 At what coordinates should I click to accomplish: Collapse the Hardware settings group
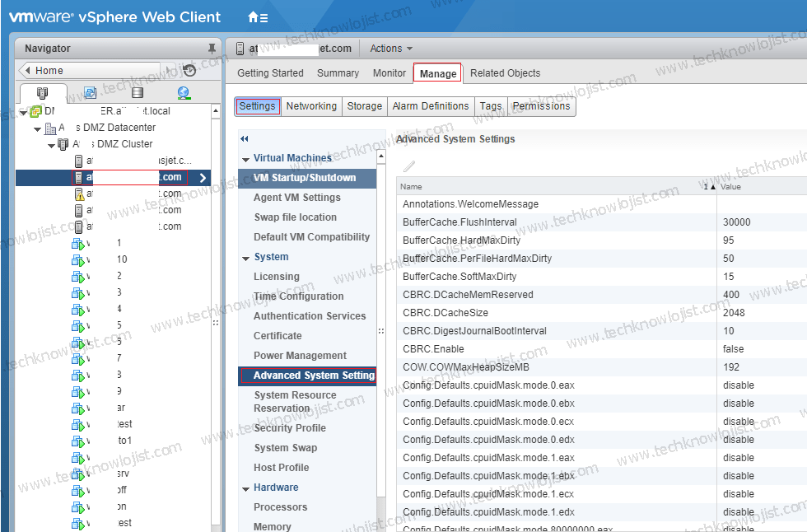[x=245, y=489]
